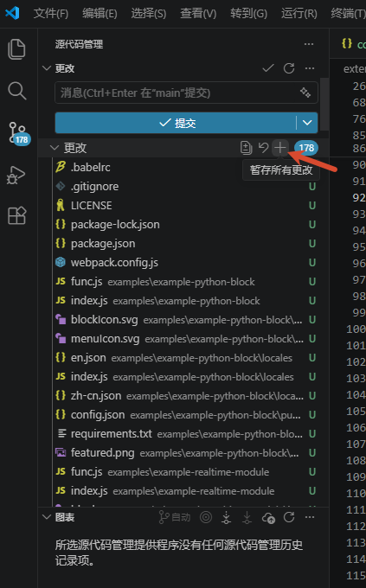Select package-lock.json in changes
Image resolution: width=366 pixels, height=588 pixels.
[x=184, y=225]
